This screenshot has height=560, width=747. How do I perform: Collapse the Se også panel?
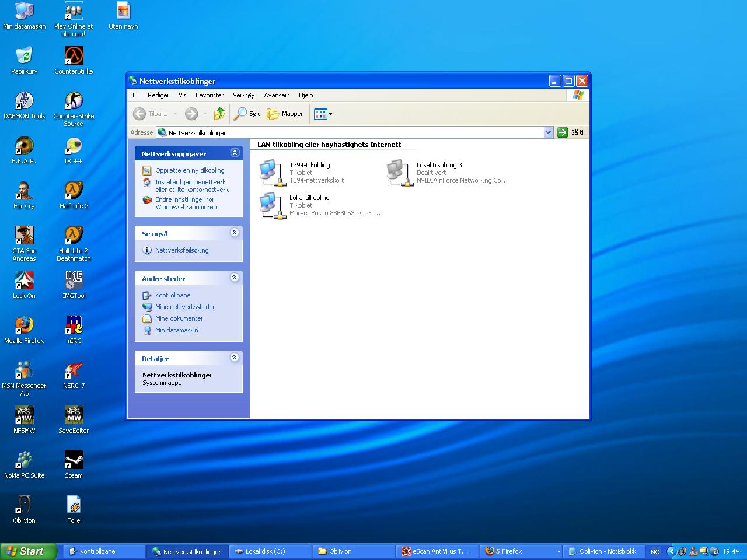click(235, 233)
